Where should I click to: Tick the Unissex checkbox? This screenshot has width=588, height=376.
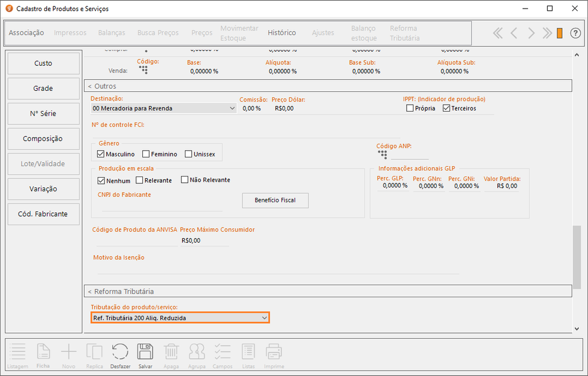pos(188,154)
